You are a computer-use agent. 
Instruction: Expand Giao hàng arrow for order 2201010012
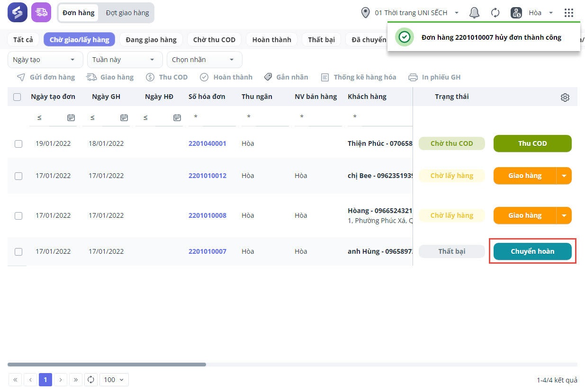tap(564, 176)
